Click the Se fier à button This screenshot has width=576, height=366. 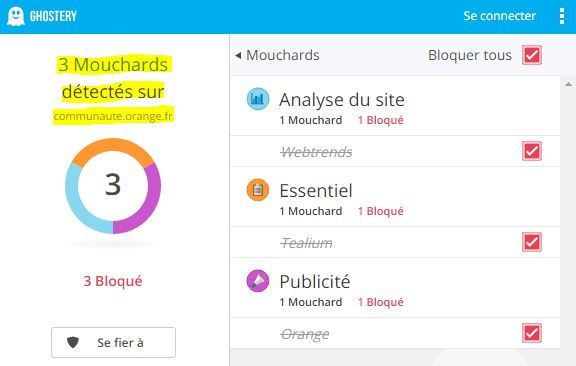tap(114, 342)
